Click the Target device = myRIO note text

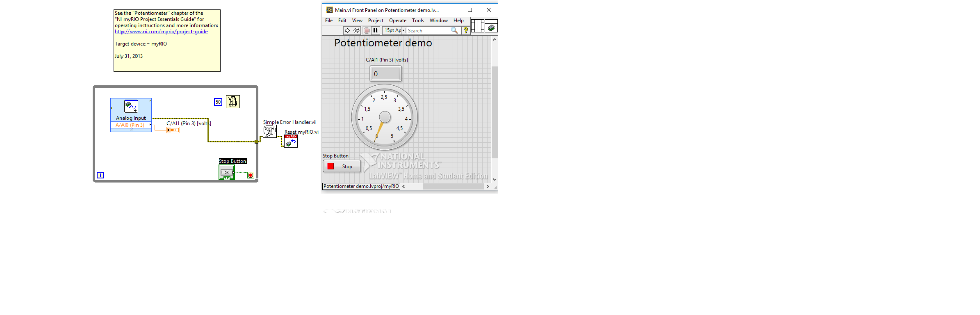(141, 44)
